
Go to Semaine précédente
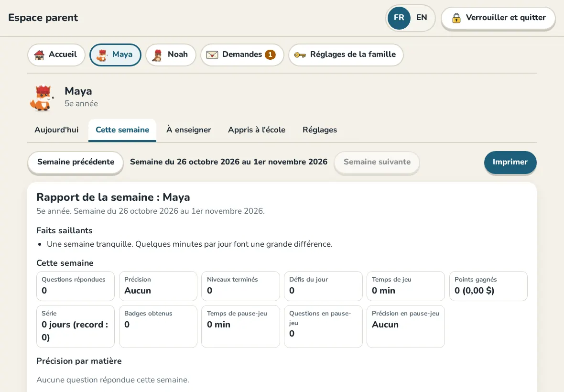tap(76, 162)
